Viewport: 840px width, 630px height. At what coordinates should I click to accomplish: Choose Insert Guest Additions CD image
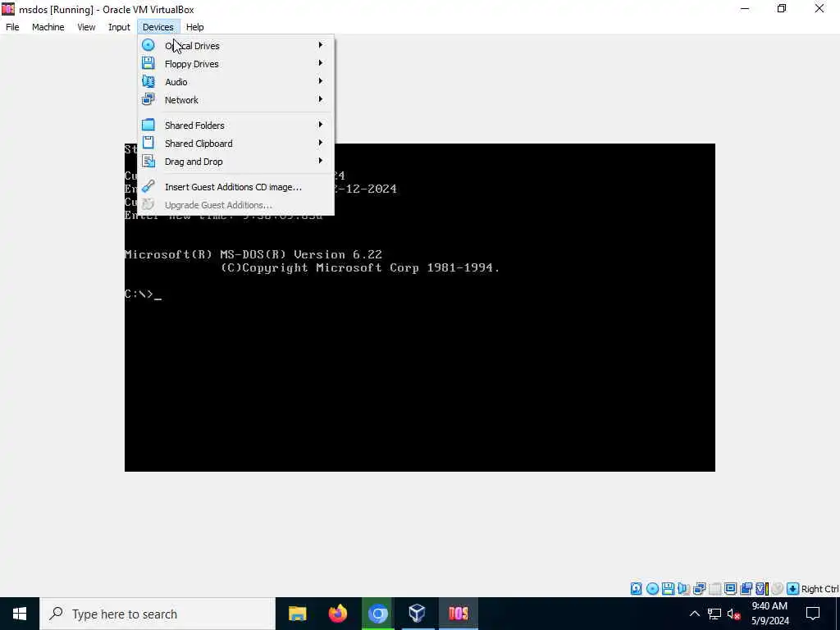click(235, 187)
